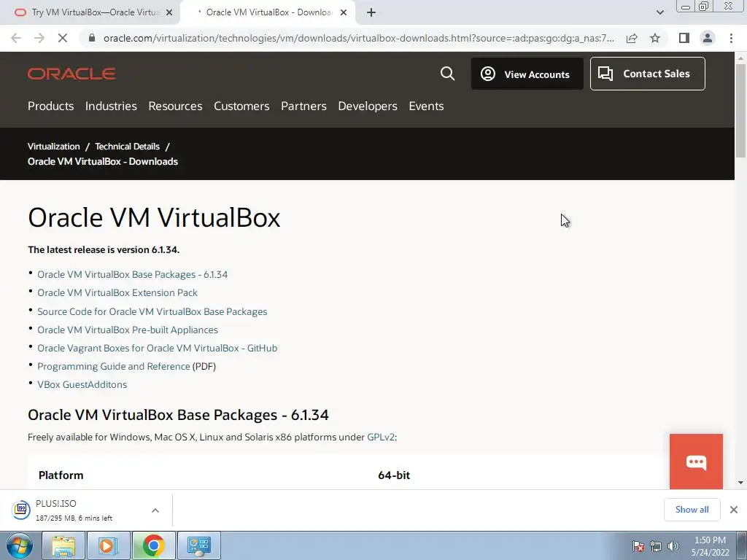Click the Action Center flag tray icon
Image resolution: width=747 pixels, height=560 pixels.
click(x=638, y=546)
